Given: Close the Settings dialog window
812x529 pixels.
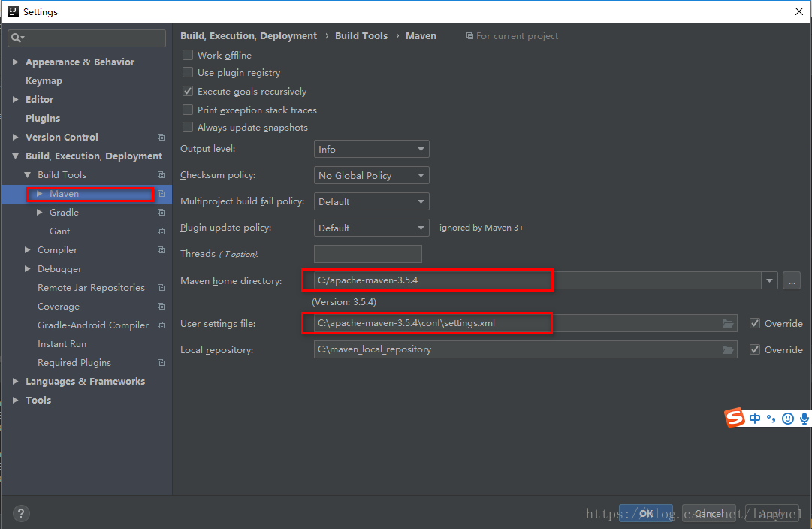Looking at the screenshot, I should point(799,11).
